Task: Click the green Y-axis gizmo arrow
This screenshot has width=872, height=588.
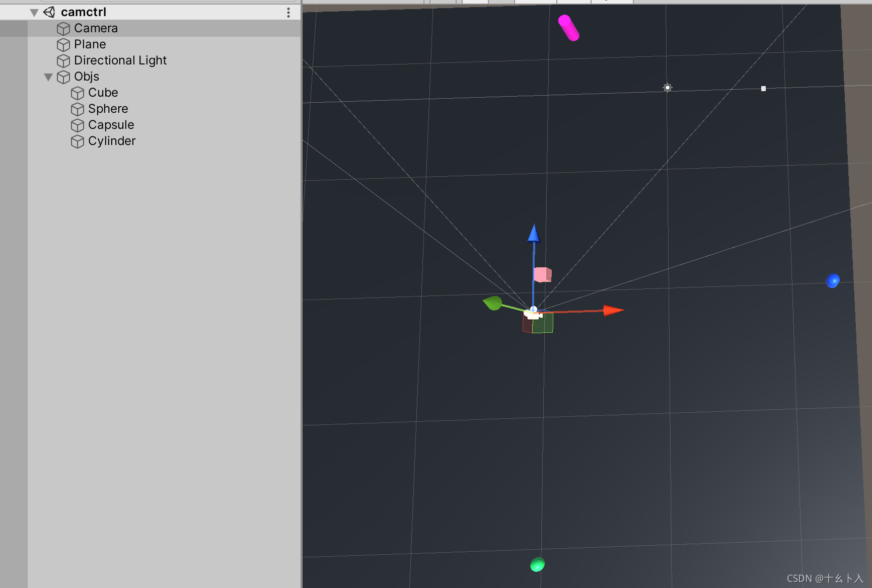Action: click(493, 303)
